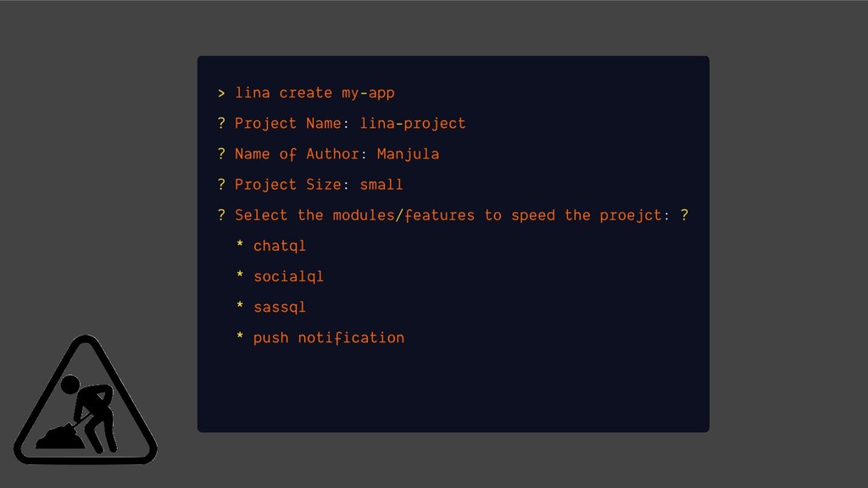The image size is (868, 488).
Task: Click the Project Size value small
Action: [381, 185]
